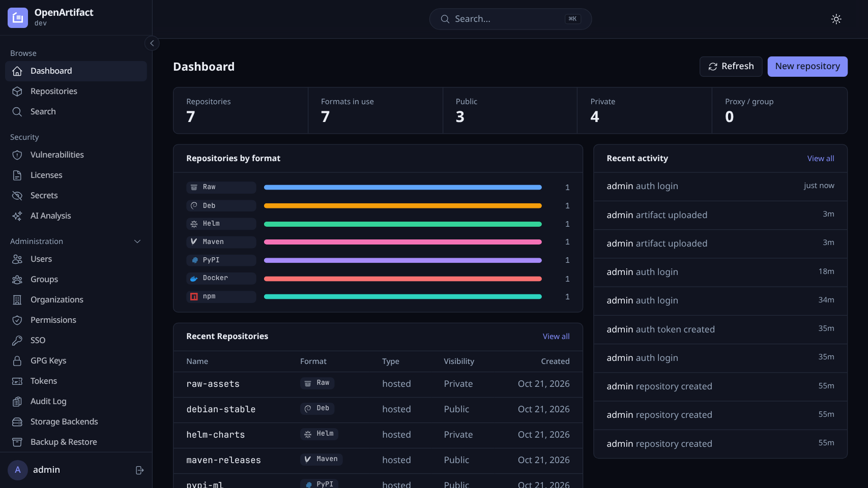Open the debian-stable repository row
The width and height of the screenshot is (868, 488).
(378, 410)
